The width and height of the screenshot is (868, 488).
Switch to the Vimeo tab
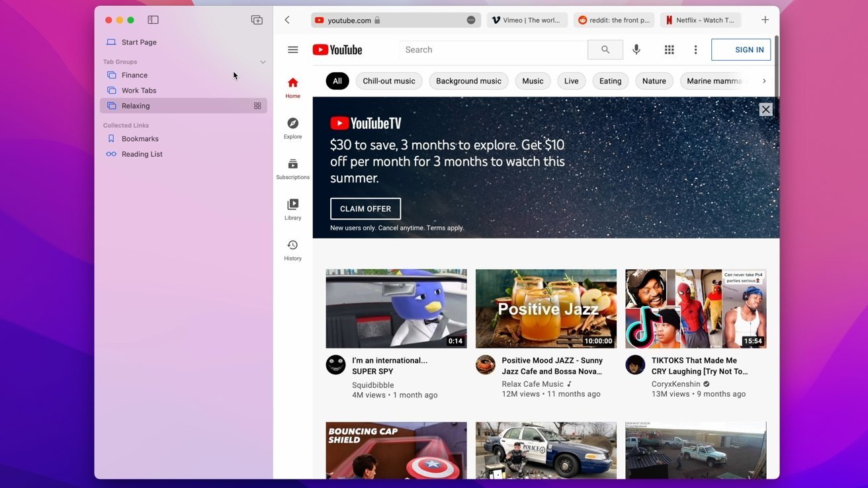point(527,20)
